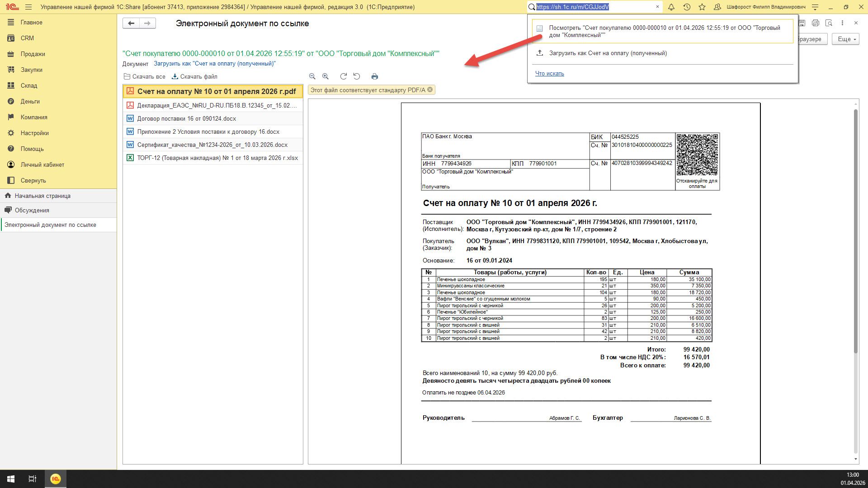Click the Скачать файл button
Viewport: 868px width, 488px height.
point(195,76)
